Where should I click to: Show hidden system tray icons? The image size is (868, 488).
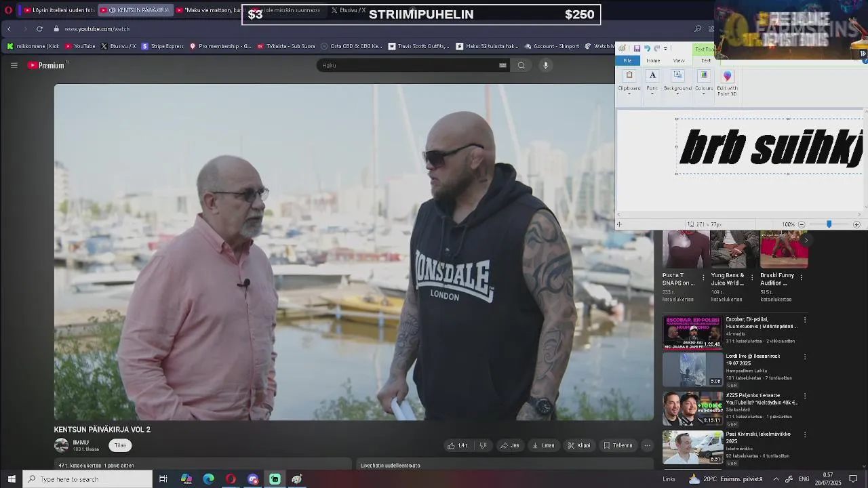(x=776, y=479)
